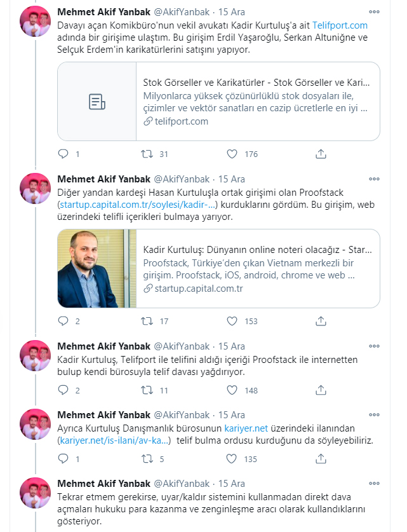
Task: Like the Proofstack tweet with 153 likes
Action: (232, 321)
